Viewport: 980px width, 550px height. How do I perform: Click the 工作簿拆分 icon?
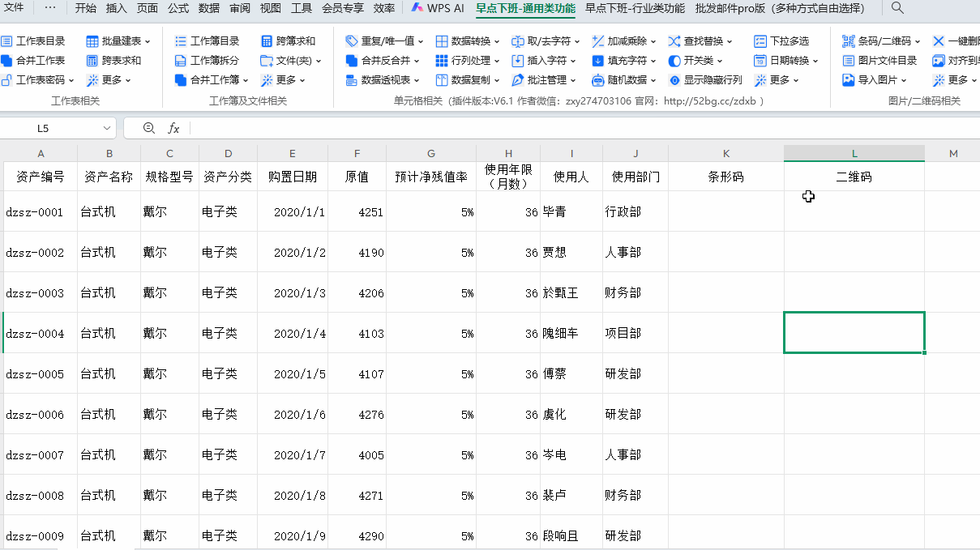tap(181, 61)
